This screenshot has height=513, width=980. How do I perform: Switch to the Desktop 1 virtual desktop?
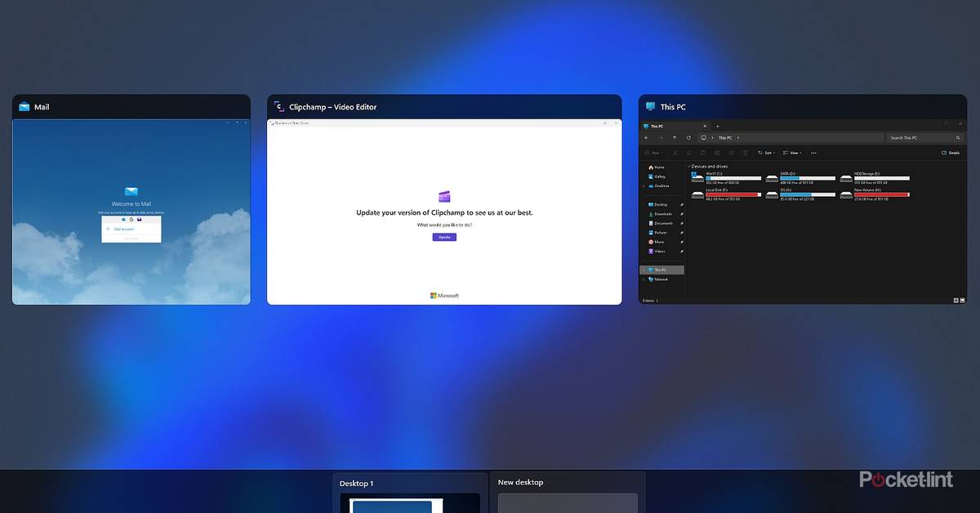coord(410,493)
